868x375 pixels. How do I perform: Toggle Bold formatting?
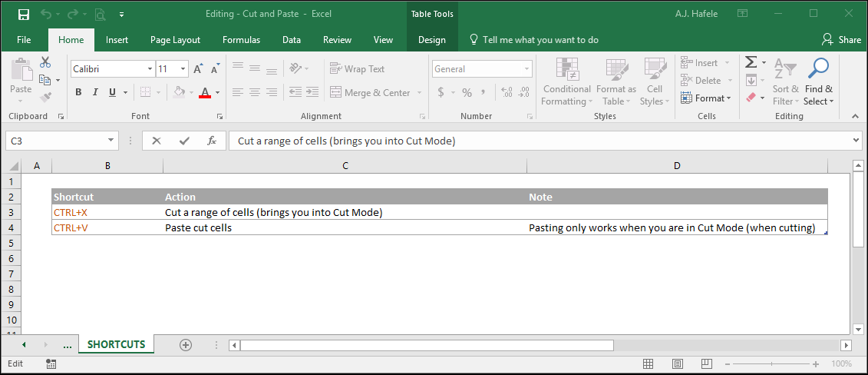click(78, 92)
